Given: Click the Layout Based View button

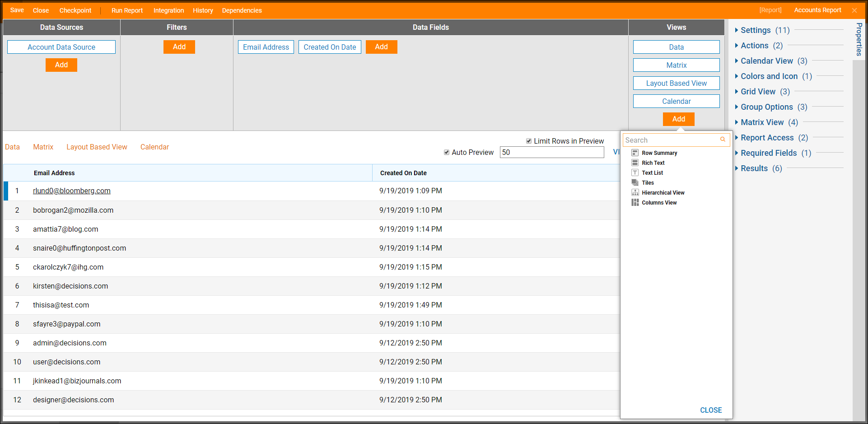Looking at the screenshot, I should click(x=677, y=83).
